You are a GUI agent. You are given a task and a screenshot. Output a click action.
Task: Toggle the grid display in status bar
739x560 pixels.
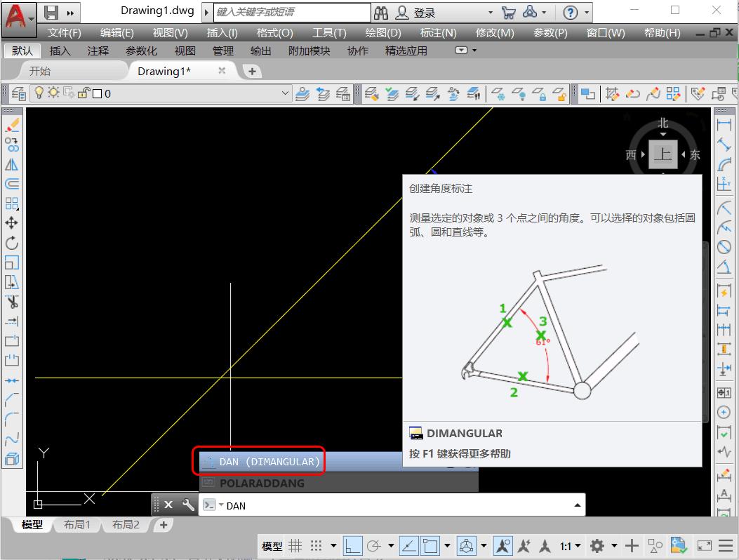(296, 546)
